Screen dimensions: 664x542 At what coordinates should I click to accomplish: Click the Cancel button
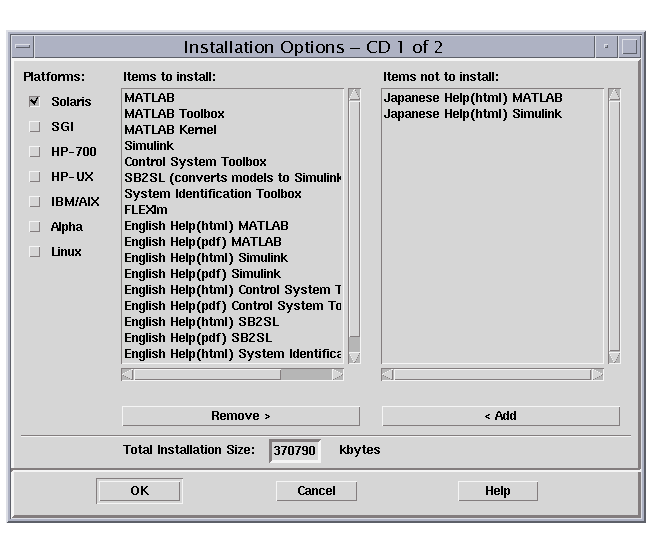pyautogui.click(x=316, y=491)
